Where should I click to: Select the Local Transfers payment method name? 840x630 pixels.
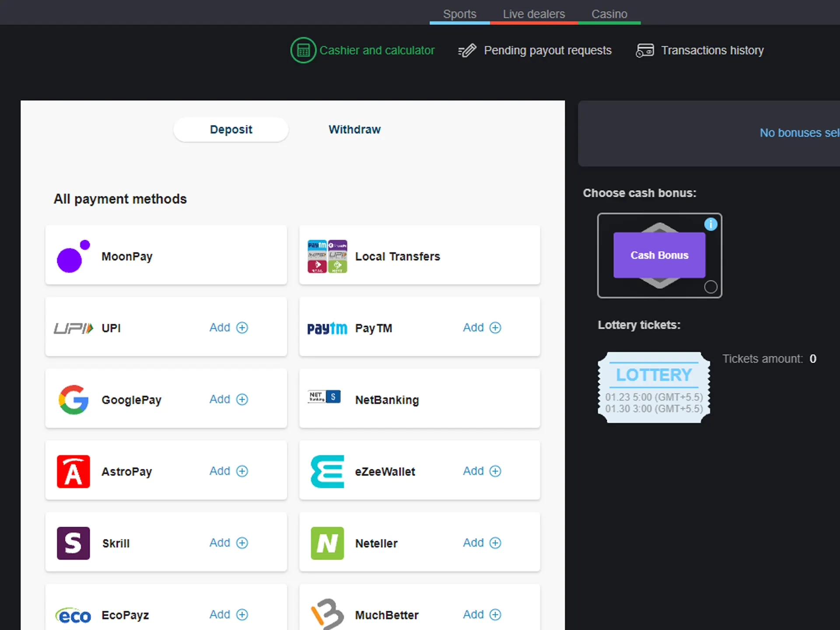click(x=398, y=256)
